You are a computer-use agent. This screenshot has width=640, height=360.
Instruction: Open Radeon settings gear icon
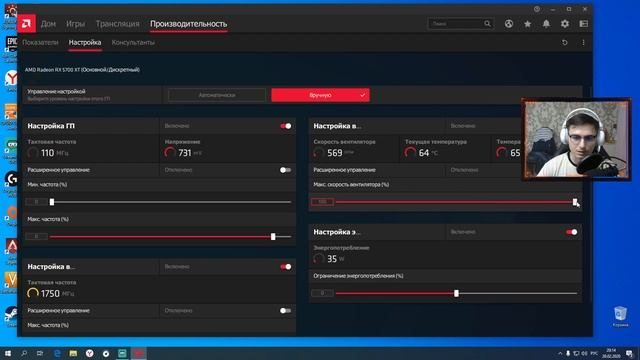pos(565,24)
